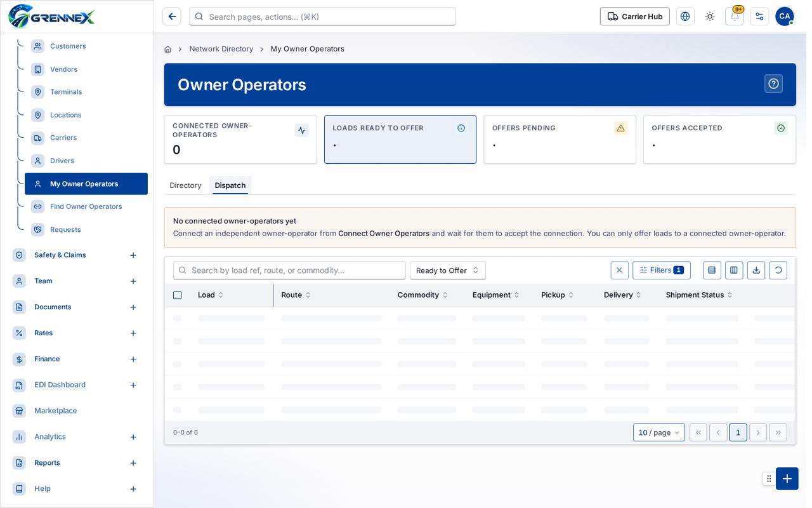Expand the Reports sidebar section
This screenshot has width=812, height=508.
click(133, 463)
